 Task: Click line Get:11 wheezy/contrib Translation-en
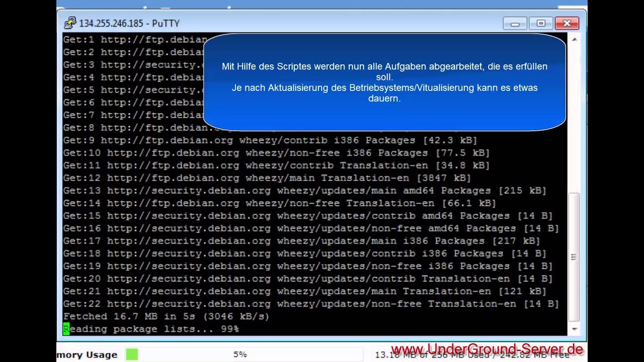276,165
